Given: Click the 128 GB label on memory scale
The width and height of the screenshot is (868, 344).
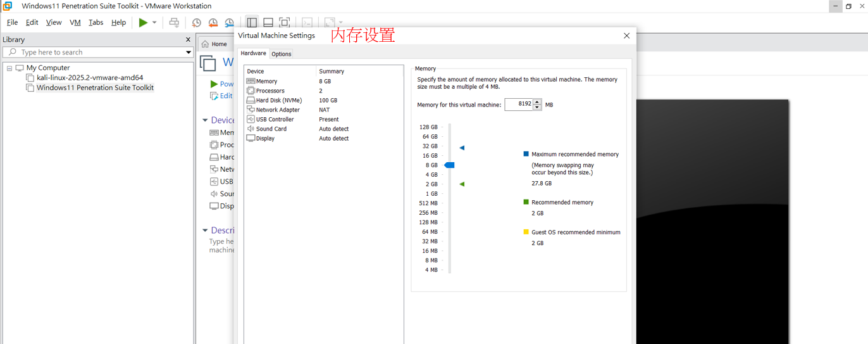Looking at the screenshot, I should 428,127.
